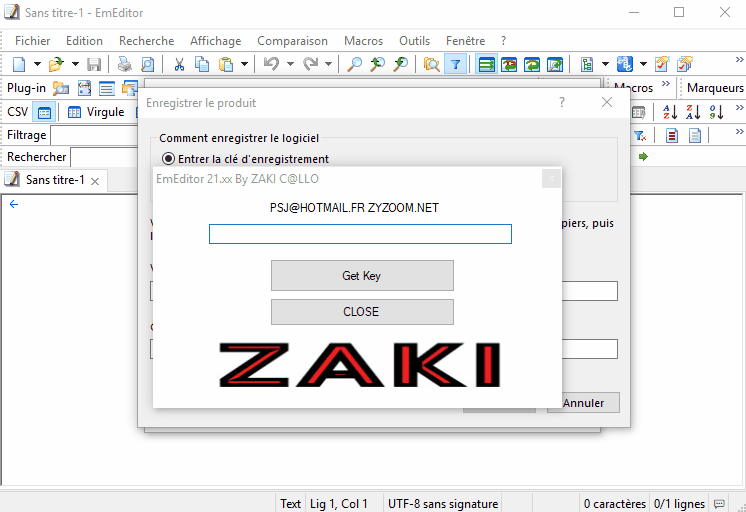Expand the Open file dropdown arrow
Screen dimensions: 746x512
(75, 64)
